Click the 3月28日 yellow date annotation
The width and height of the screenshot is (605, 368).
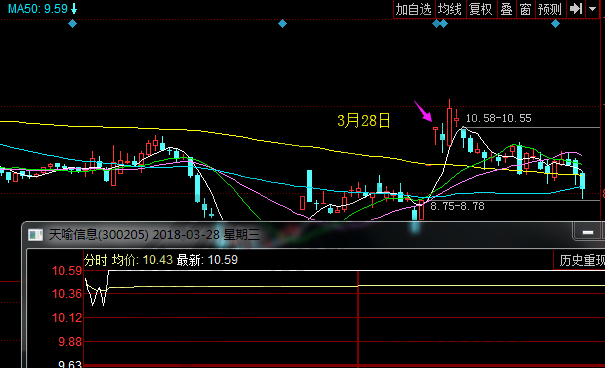tap(363, 121)
